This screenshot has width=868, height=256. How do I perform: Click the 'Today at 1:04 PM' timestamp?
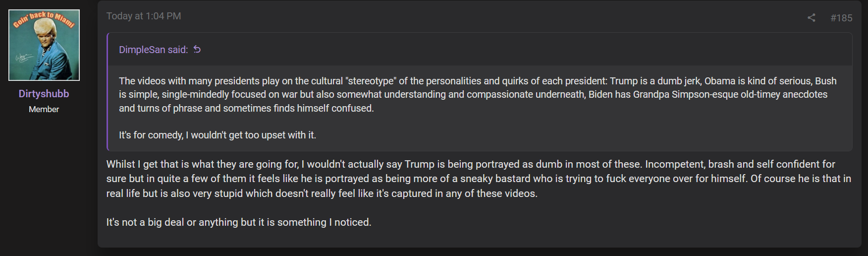144,16
